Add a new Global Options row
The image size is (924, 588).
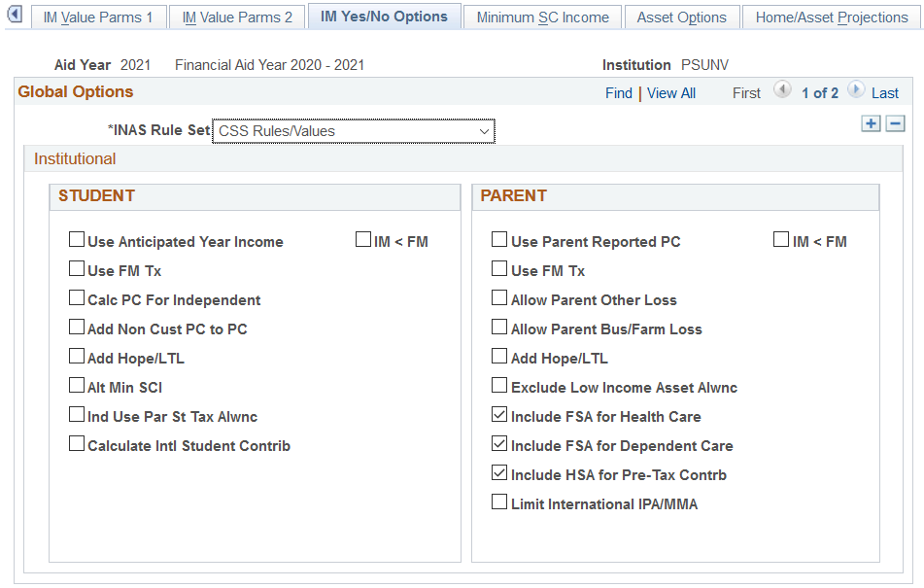(871, 123)
